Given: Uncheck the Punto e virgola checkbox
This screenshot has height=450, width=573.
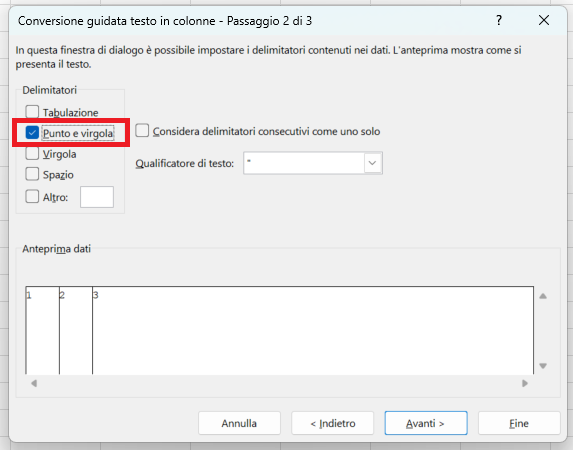Looking at the screenshot, I should click(x=32, y=132).
